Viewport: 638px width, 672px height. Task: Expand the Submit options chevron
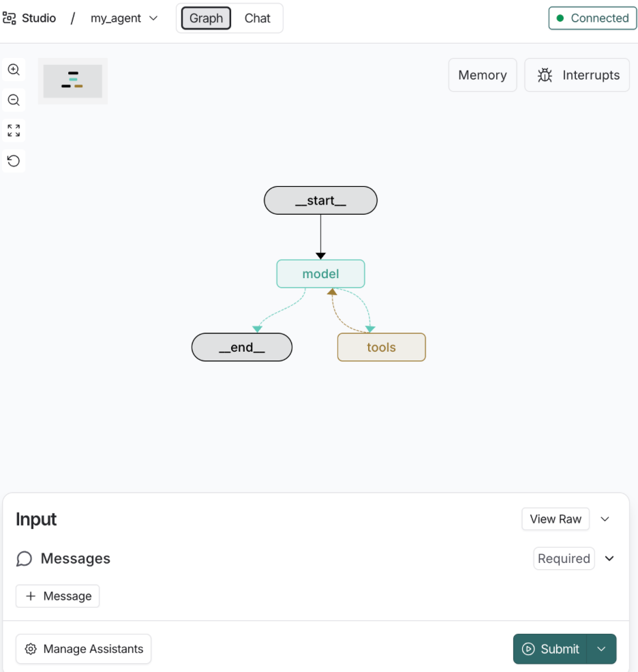point(601,649)
